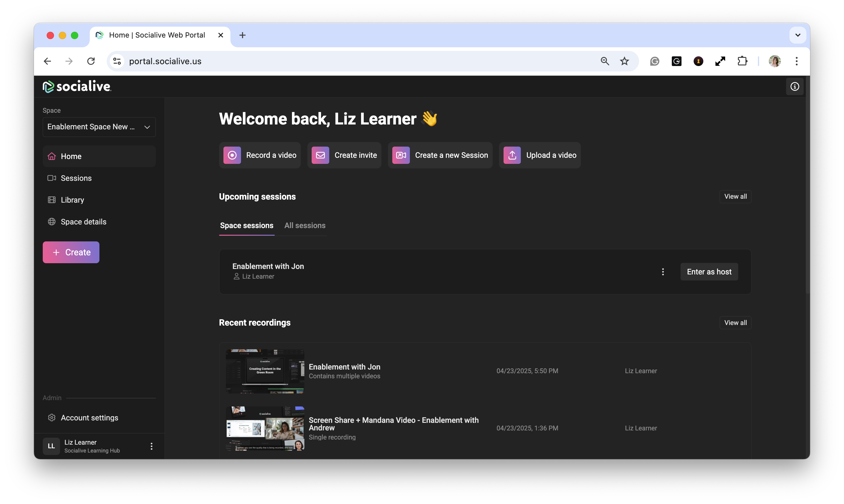
Task: Switch to All sessions tab
Action: [305, 226]
